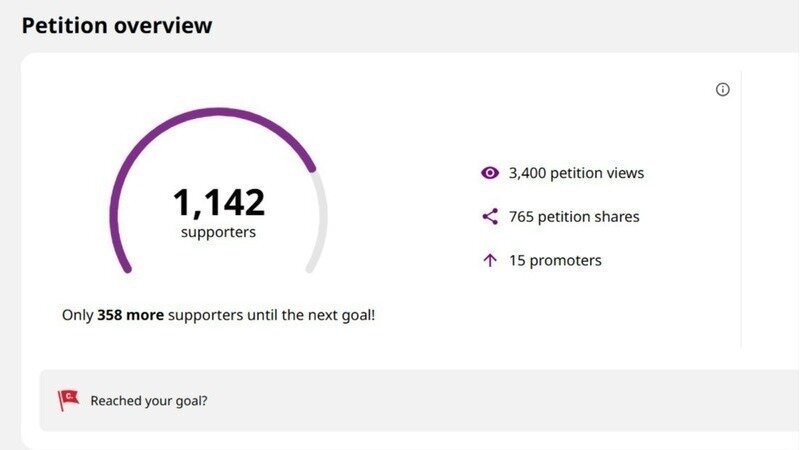Click the gray unfilled end of the progress arc
This screenshot has height=450, width=800.
(322, 225)
